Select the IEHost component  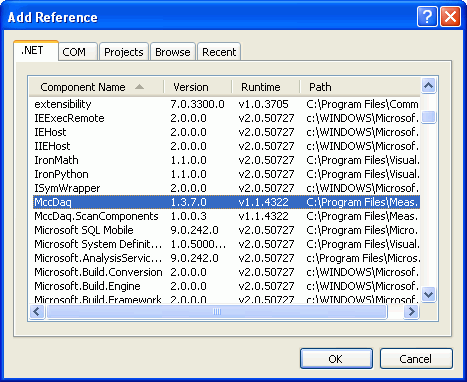[x=226, y=132]
